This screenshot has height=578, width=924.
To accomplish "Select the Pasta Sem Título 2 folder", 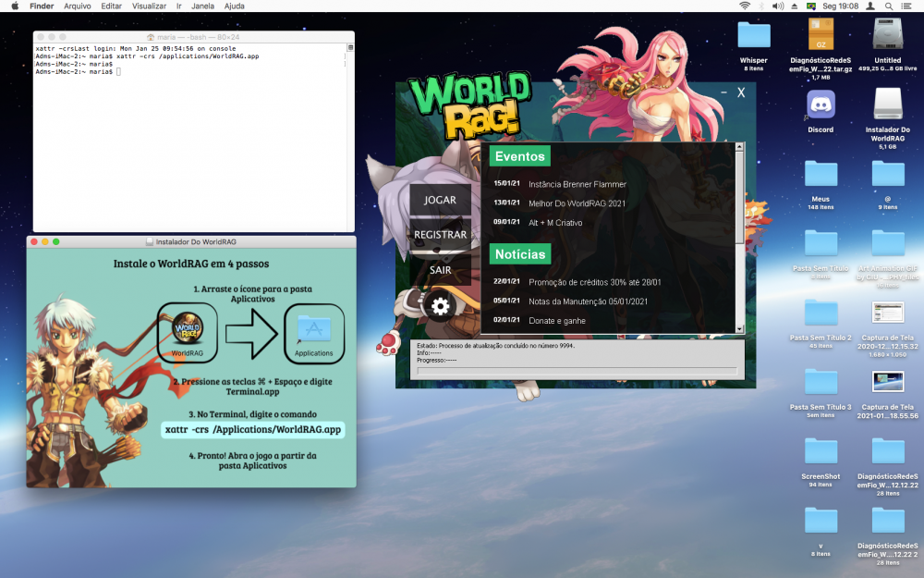I will tap(821, 313).
